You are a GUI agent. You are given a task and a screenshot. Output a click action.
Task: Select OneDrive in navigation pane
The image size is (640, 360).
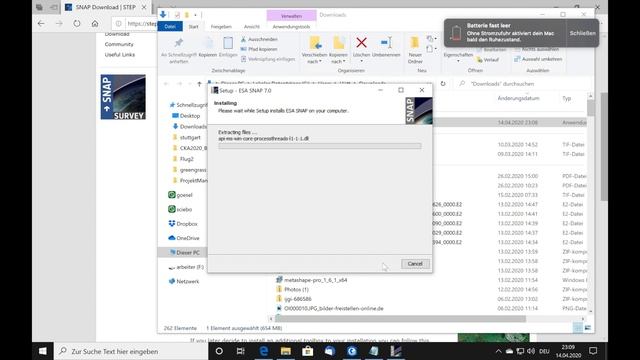point(184,238)
